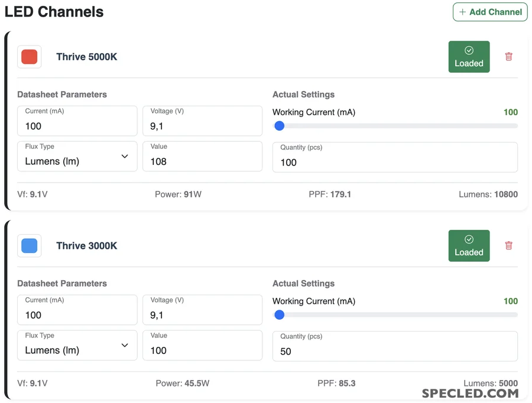Focus the Value field showing 108
This screenshot has width=532, height=403.
(x=203, y=157)
